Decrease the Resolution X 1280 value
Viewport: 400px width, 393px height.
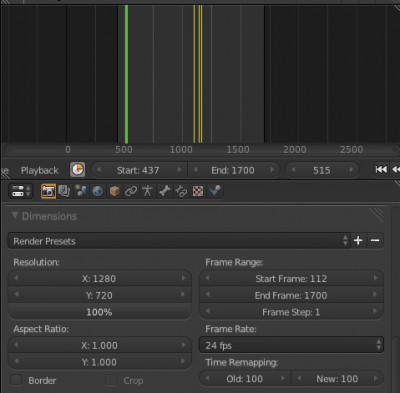click(x=16, y=278)
